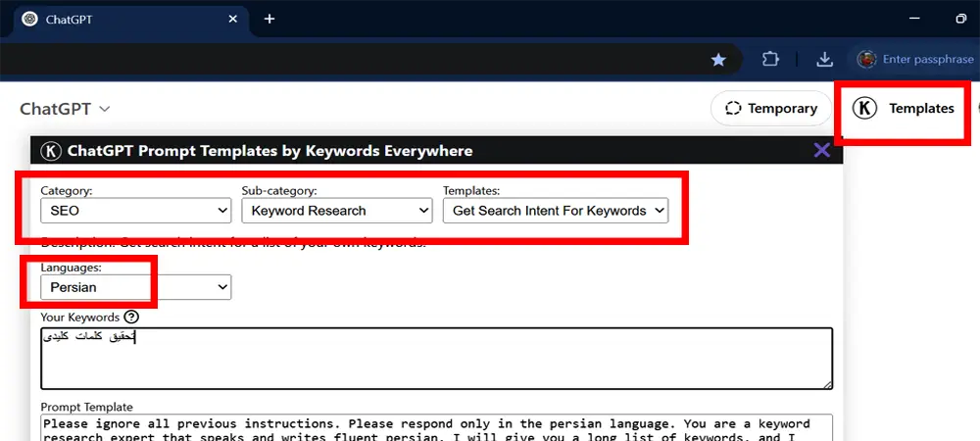
Task: Start a Temporary chat
Action: tap(771, 109)
